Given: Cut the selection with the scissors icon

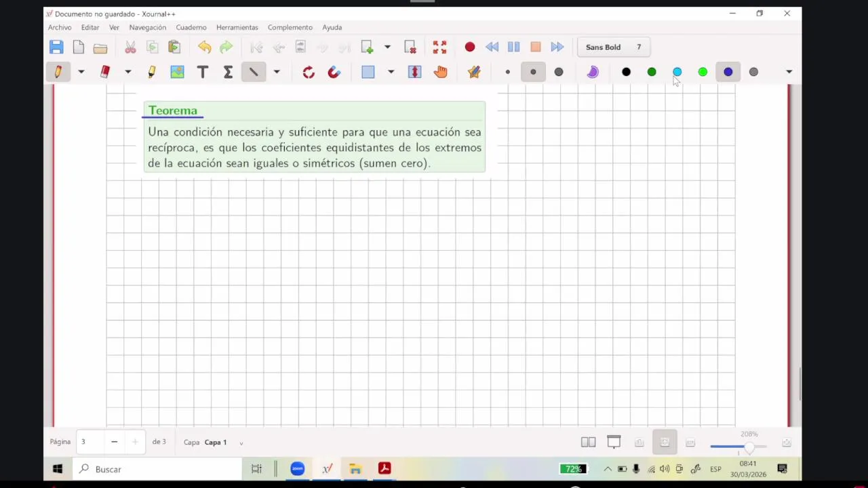Looking at the screenshot, I should click(130, 47).
